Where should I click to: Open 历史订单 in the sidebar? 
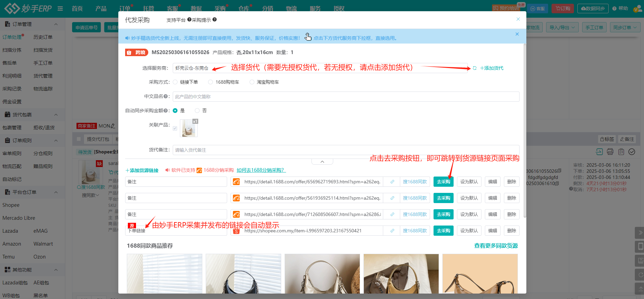click(43, 37)
